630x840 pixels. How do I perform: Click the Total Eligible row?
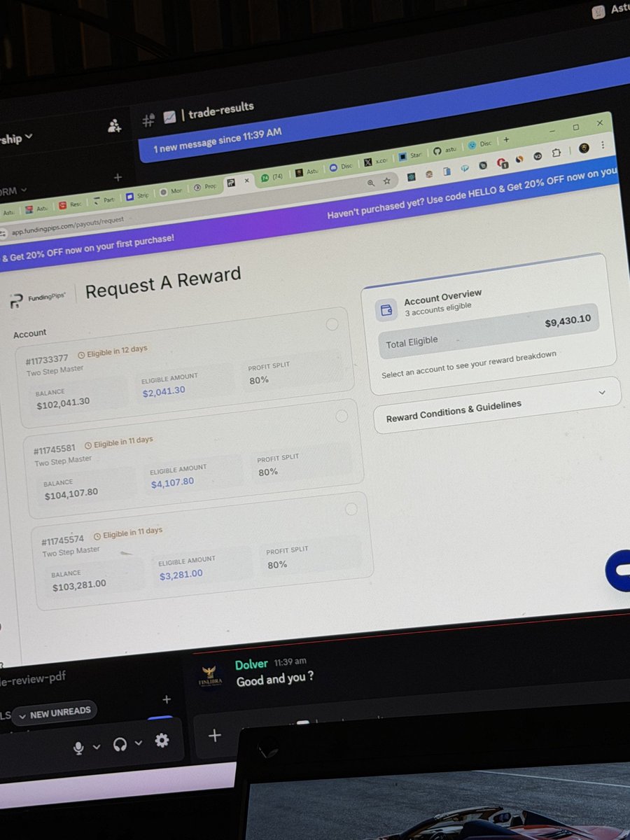pos(489,331)
